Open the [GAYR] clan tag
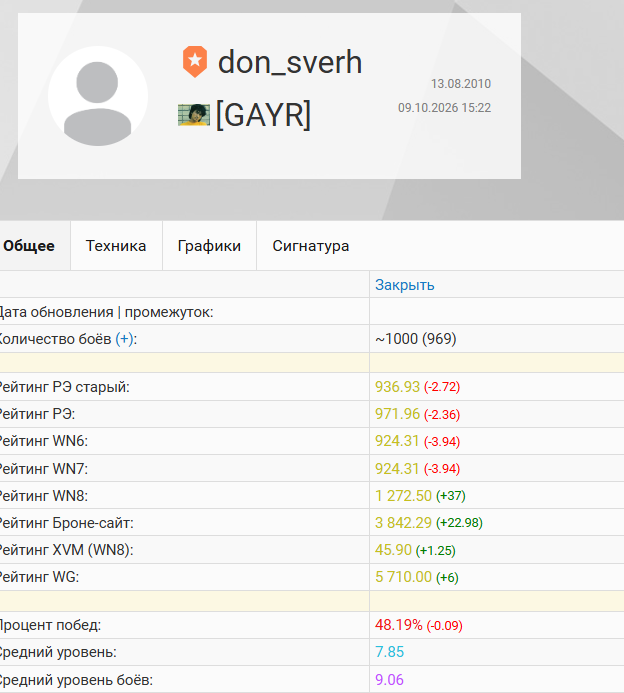 tap(263, 115)
